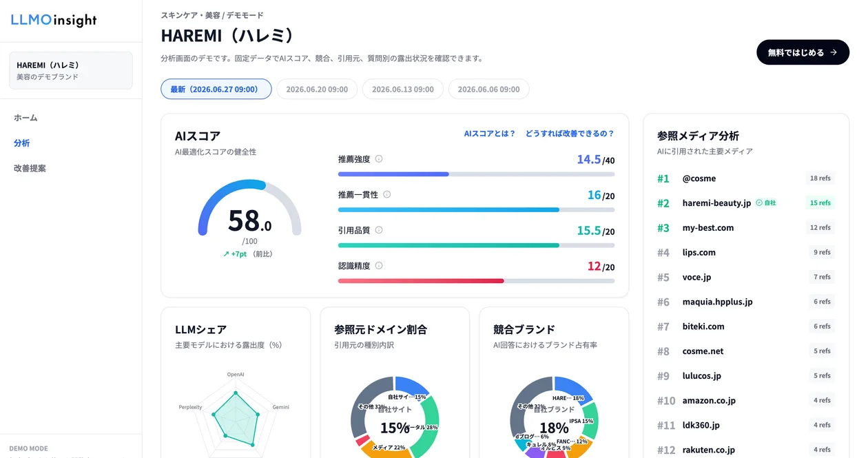Click haremi-beauty.jp media row
This screenshot has height=458, width=868.
coord(746,203)
